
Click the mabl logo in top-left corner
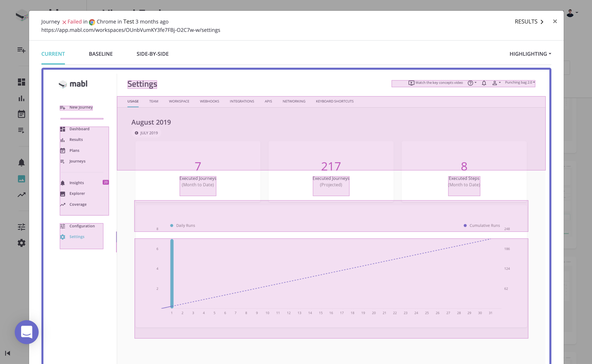click(22, 15)
